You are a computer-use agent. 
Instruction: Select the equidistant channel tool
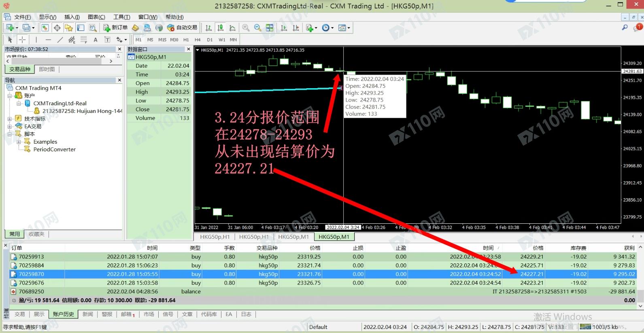pos(72,40)
